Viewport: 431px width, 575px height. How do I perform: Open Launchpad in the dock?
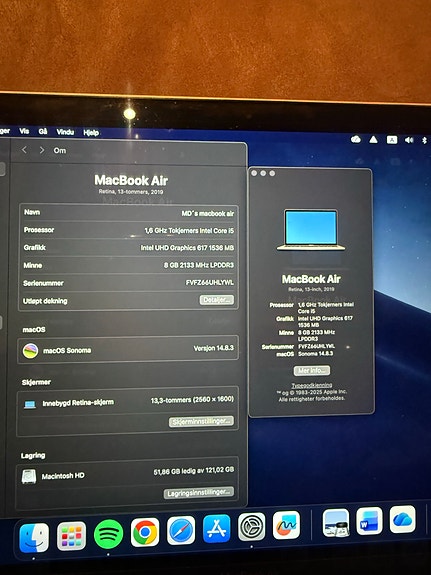pyautogui.click(x=71, y=536)
